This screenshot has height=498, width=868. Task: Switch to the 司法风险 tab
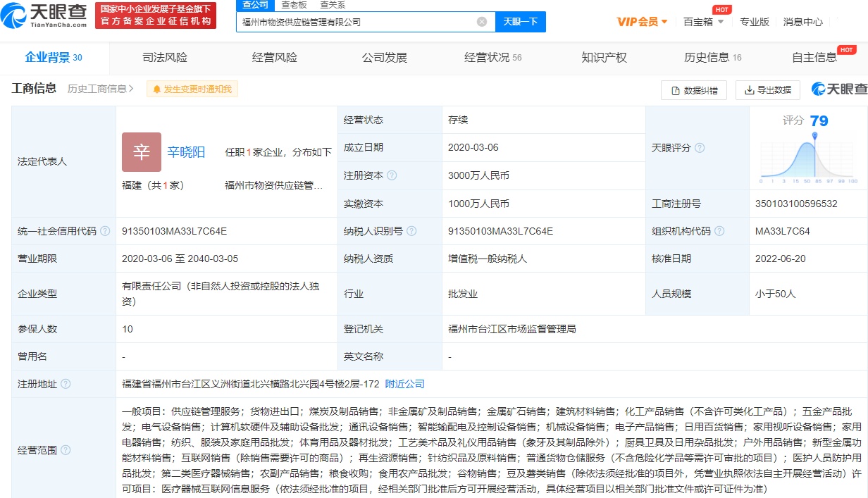pyautogui.click(x=165, y=58)
